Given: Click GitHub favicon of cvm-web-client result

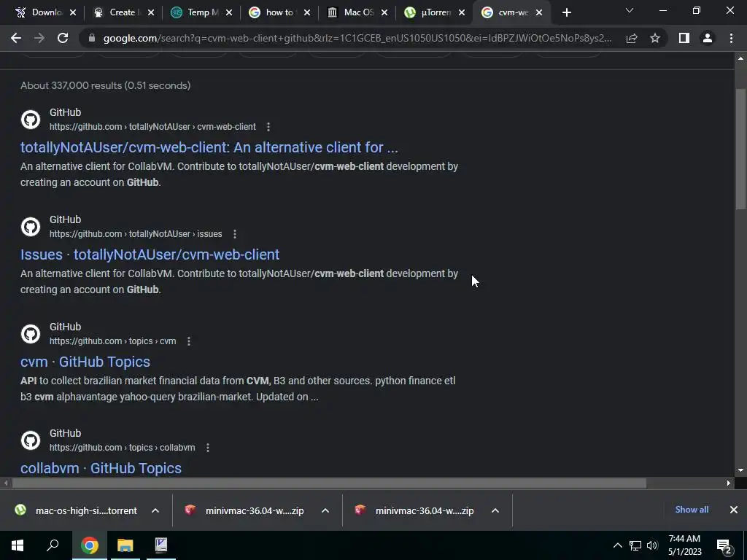Looking at the screenshot, I should 31,120.
